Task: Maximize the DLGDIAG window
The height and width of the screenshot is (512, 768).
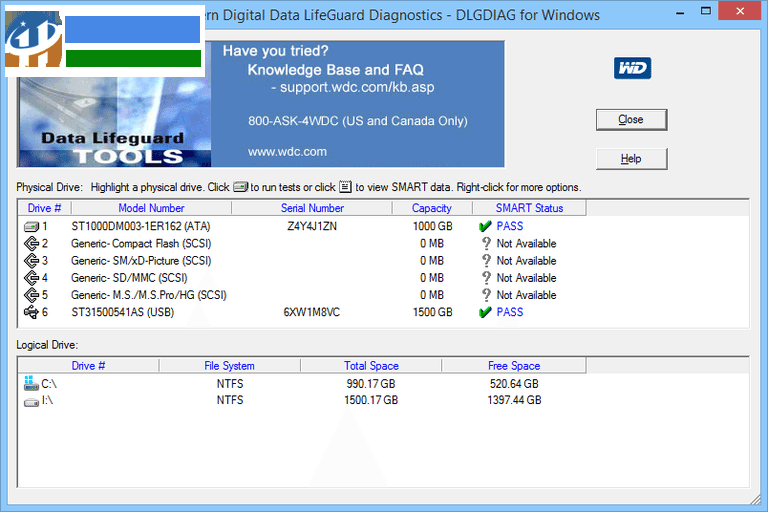Action: click(705, 11)
